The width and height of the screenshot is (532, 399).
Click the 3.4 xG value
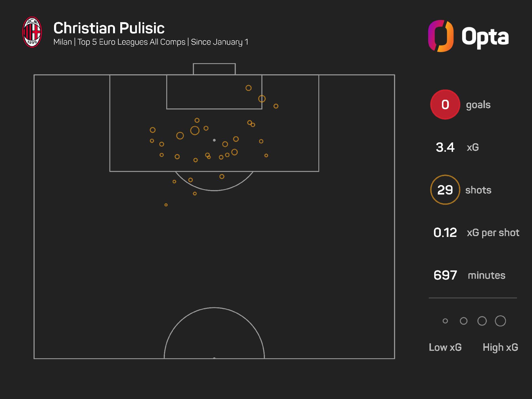coord(445,147)
